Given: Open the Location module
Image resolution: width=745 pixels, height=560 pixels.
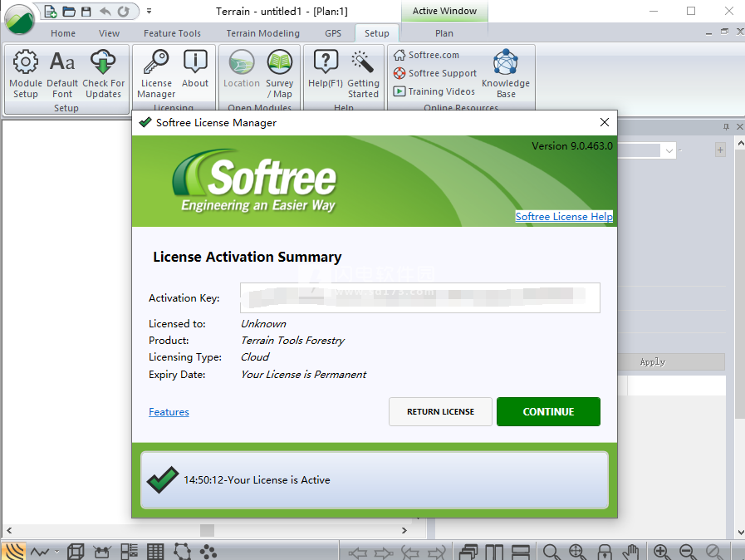Looking at the screenshot, I should point(242,69).
